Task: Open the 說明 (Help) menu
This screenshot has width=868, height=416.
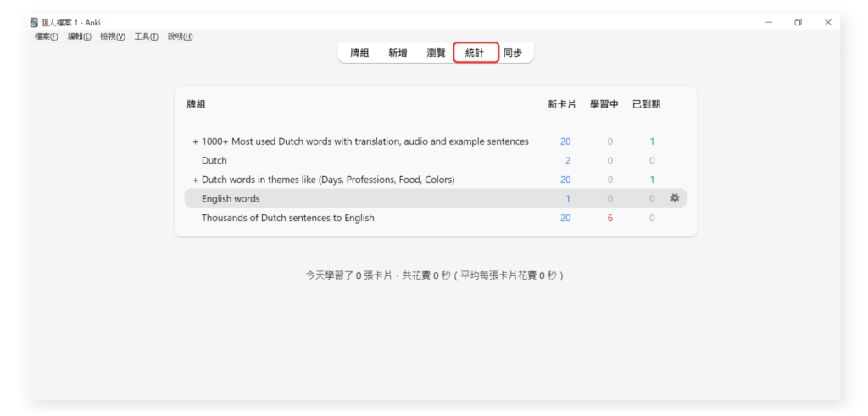Action: point(180,36)
